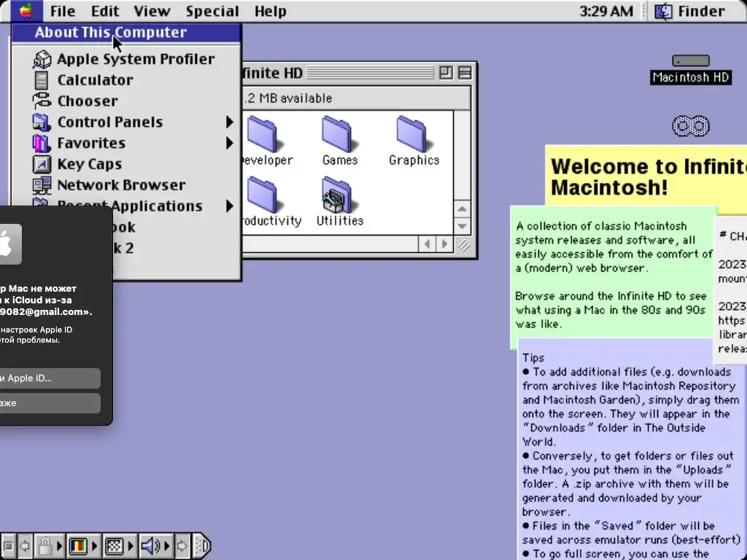
Task: Click the Control Strip close box
Action: 8,545
